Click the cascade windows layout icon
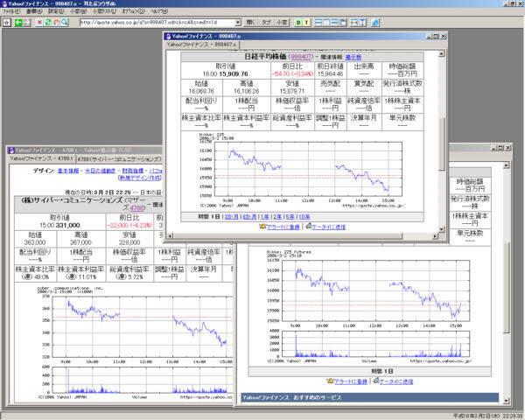 point(342,23)
